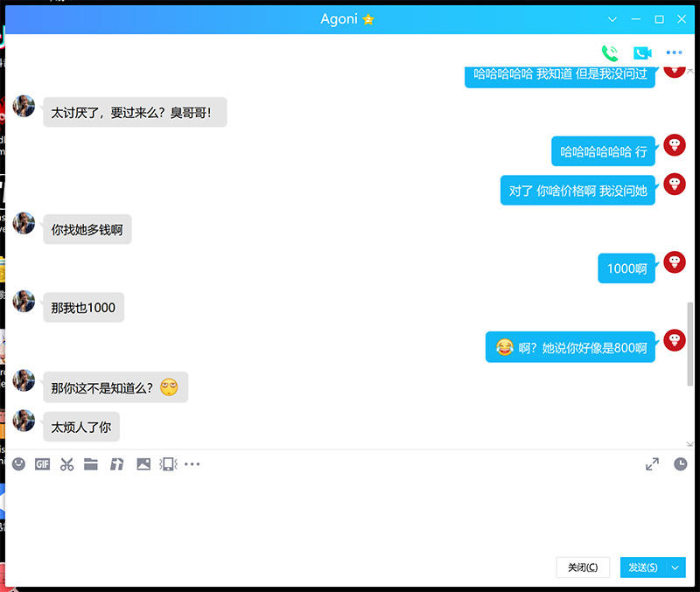The width and height of the screenshot is (700, 592).
Task: Open the title bar chevron dropdown menu
Action: tap(612, 19)
